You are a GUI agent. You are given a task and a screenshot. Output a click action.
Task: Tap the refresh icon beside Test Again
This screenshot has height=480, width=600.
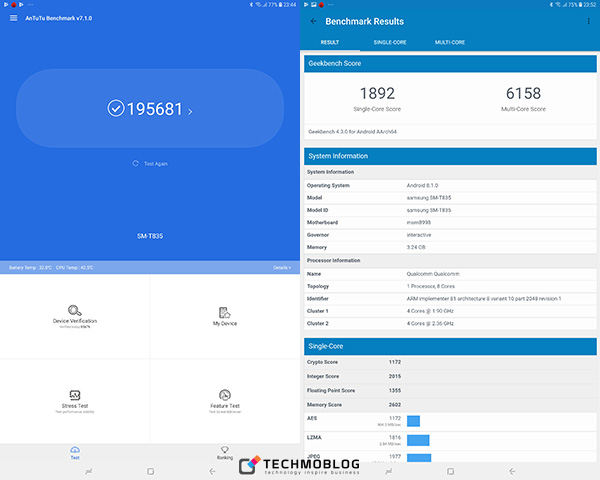[135, 163]
